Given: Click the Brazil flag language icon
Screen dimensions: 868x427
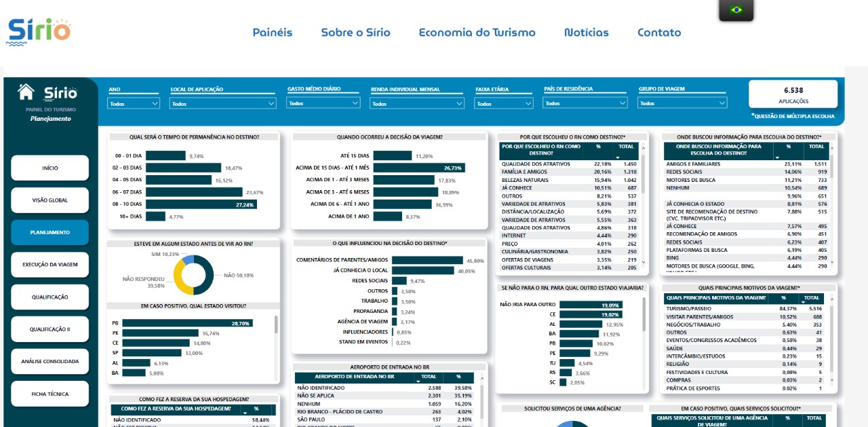Looking at the screenshot, I should (736, 10).
